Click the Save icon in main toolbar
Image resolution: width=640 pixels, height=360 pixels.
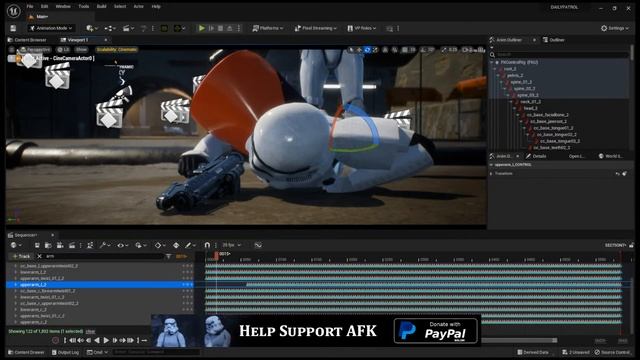(13, 28)
